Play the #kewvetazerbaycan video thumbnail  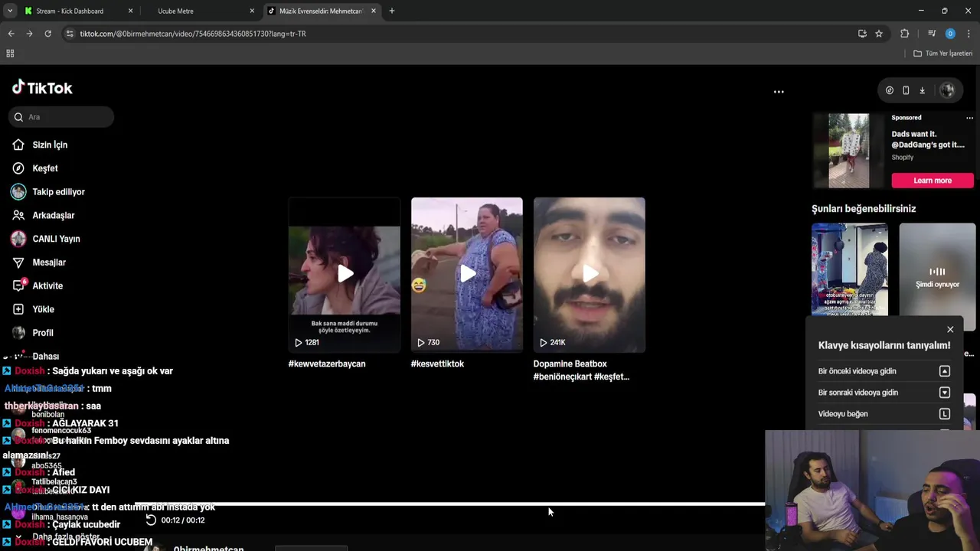345,275
